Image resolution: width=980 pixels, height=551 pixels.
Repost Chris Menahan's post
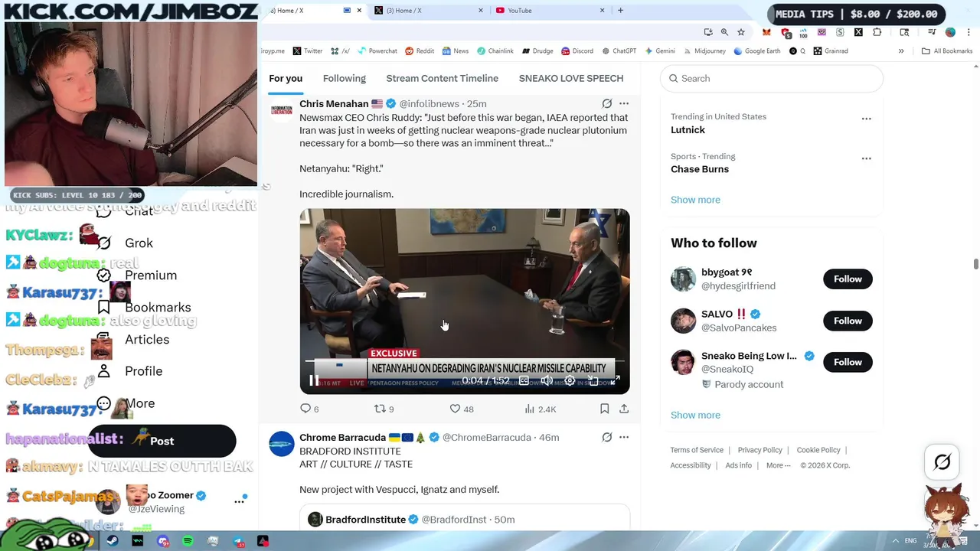tap(384, 409)
